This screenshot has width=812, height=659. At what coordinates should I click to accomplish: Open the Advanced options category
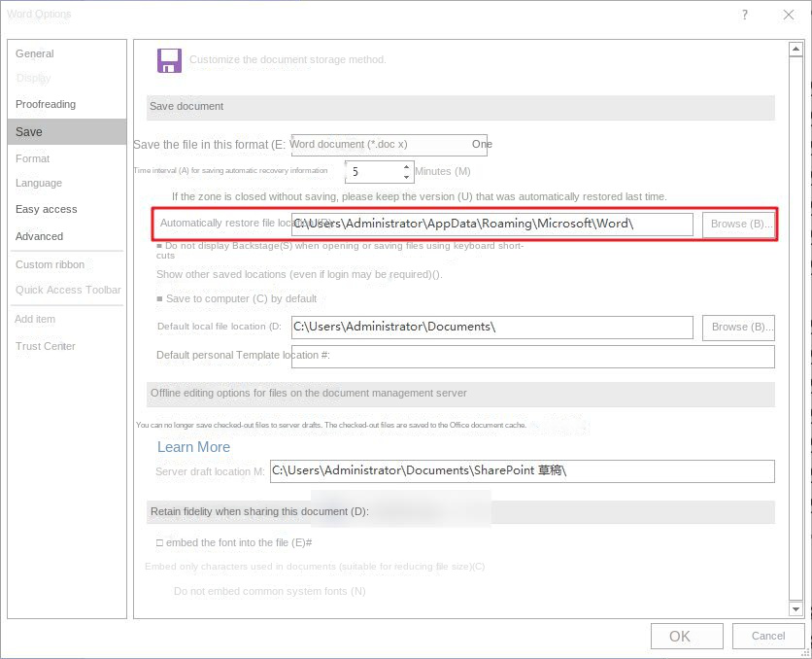[39, 236]
